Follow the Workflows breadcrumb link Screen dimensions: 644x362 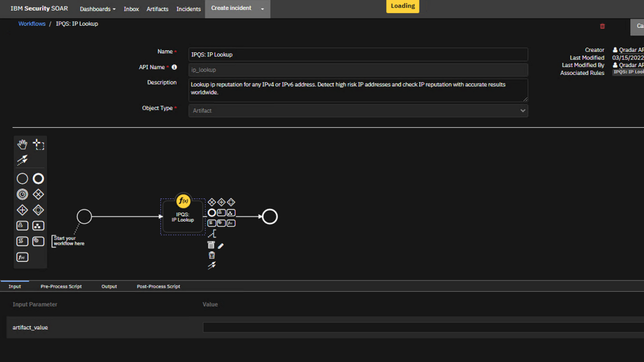pos(32,24)
